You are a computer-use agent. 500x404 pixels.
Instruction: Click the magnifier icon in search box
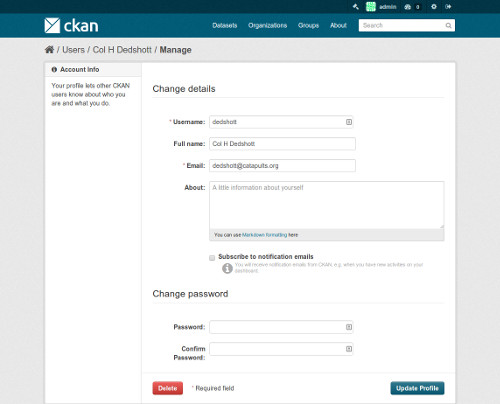[449, 25]
